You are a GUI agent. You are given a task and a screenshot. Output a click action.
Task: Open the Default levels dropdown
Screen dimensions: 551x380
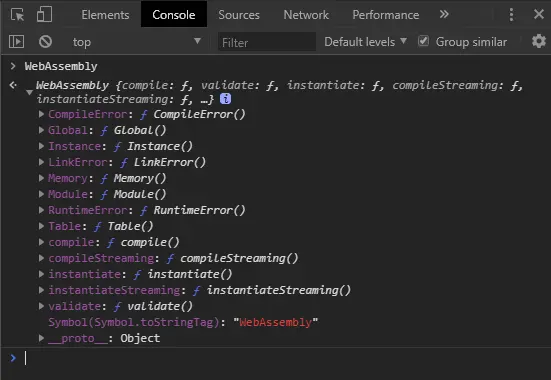coord(365,42)
